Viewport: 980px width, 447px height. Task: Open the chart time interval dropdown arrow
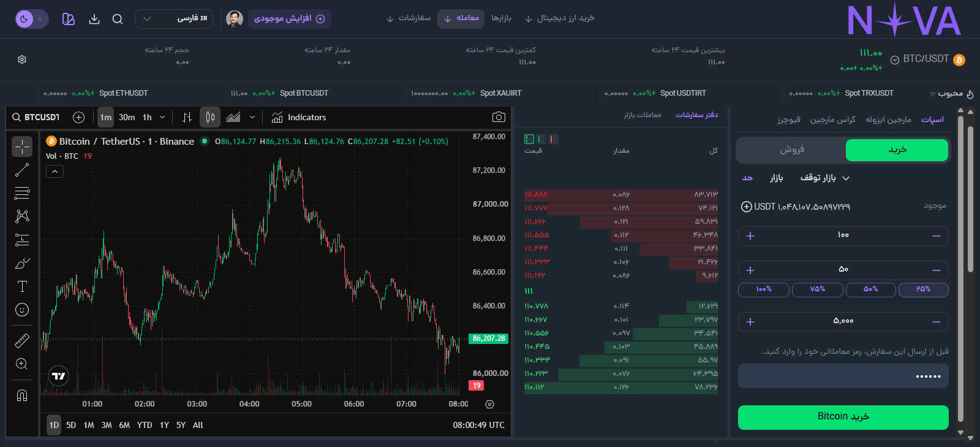pos(162,117)
